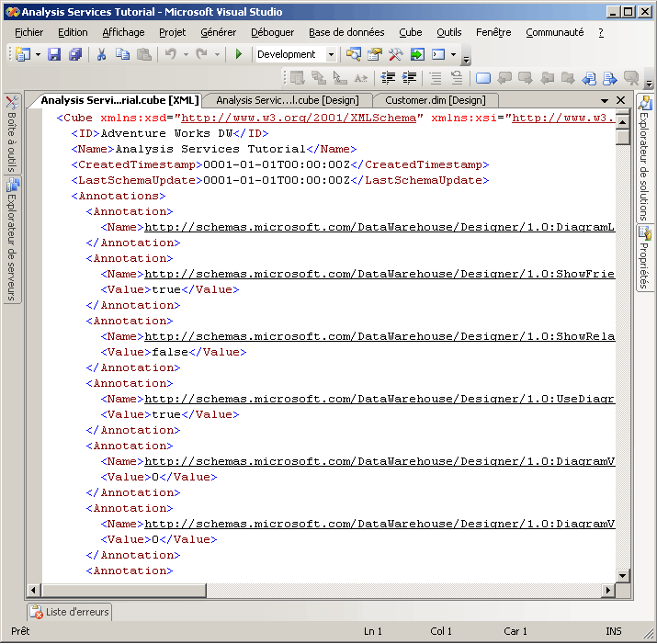This screenshot has width=657, height=644.
Task: Open the ? help menu
Action: pos(601,32)
